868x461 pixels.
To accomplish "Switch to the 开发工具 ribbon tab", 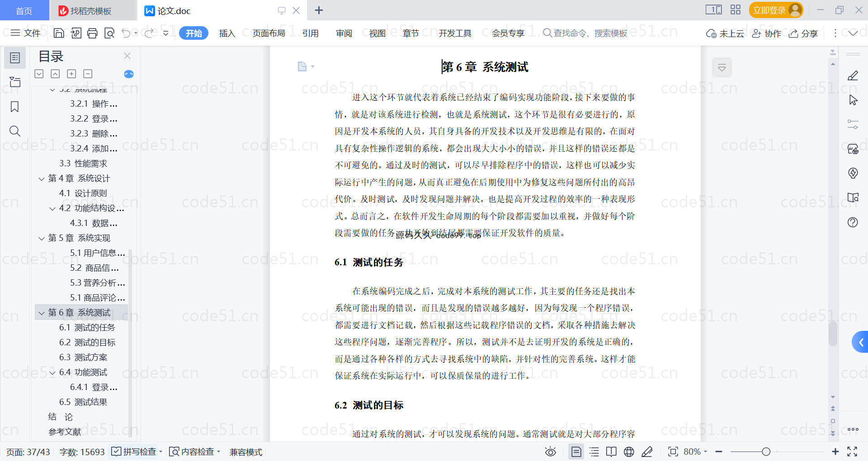I will pos(455,33).
